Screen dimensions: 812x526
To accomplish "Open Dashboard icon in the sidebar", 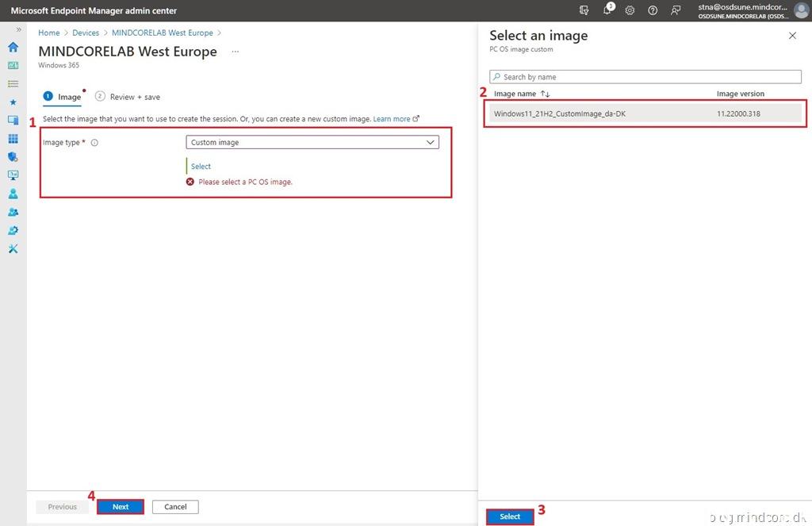I will tap(13, 65).
